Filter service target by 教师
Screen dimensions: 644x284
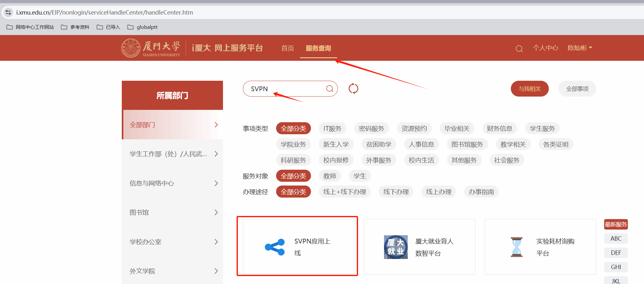330,176
